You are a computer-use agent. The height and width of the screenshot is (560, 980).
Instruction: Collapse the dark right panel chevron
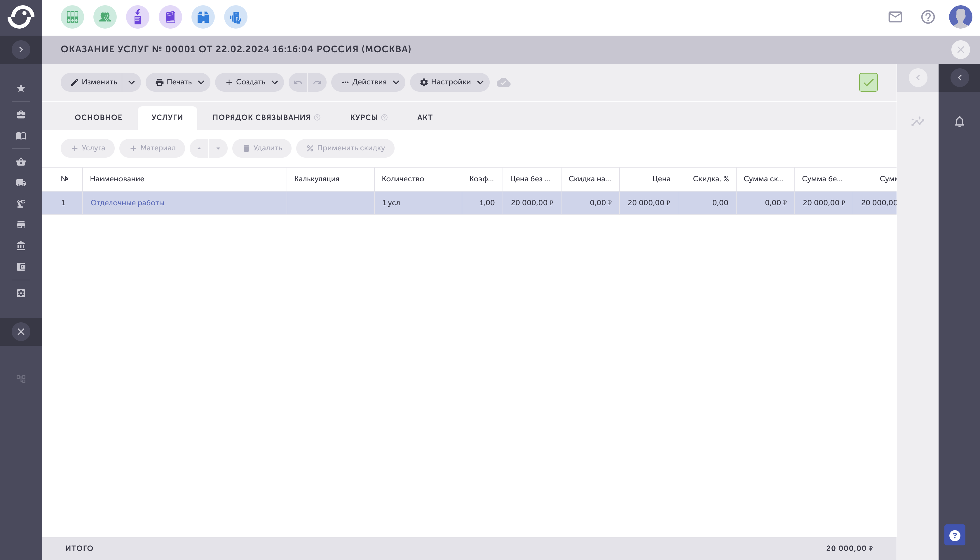point(960,78)
